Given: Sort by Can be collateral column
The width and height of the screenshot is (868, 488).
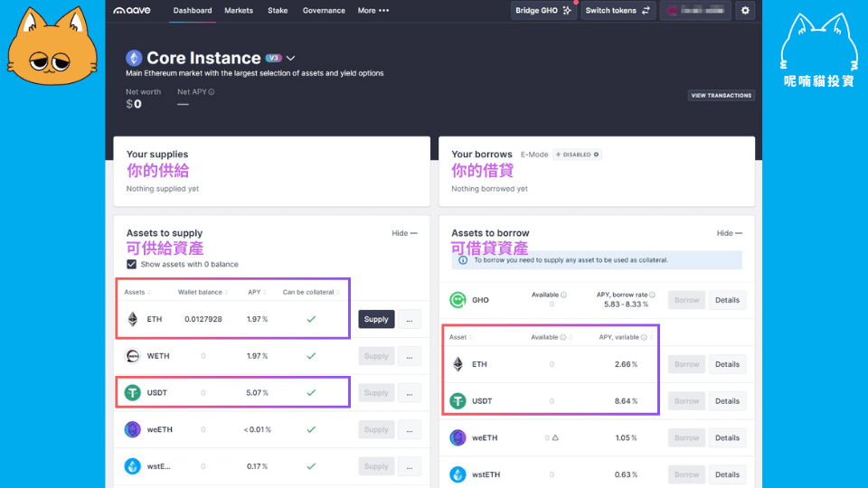Looking at the screenshot, I should click(x=310, y=292).
